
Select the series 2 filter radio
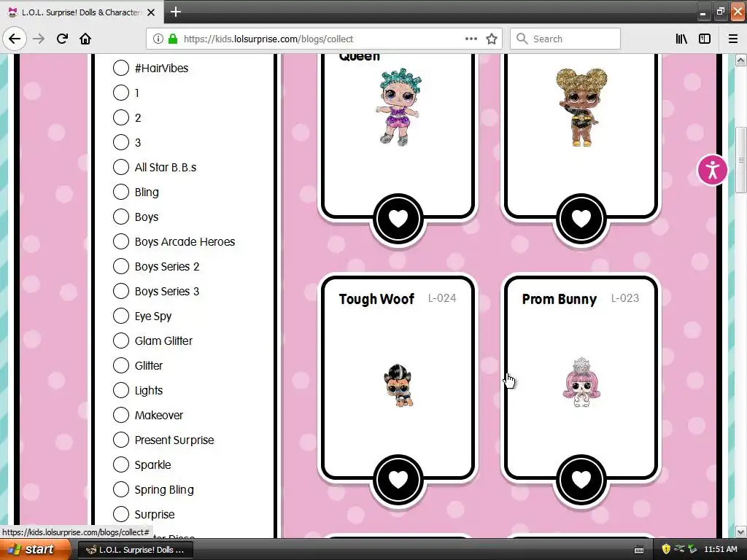(121, 117)
